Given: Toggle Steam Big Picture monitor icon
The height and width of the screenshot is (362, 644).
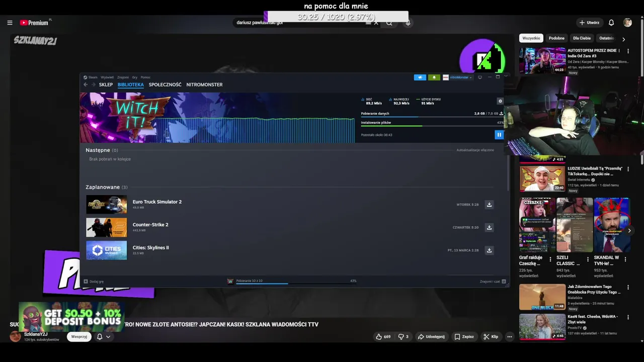Looking at the screenshot, I should [480, 77].
